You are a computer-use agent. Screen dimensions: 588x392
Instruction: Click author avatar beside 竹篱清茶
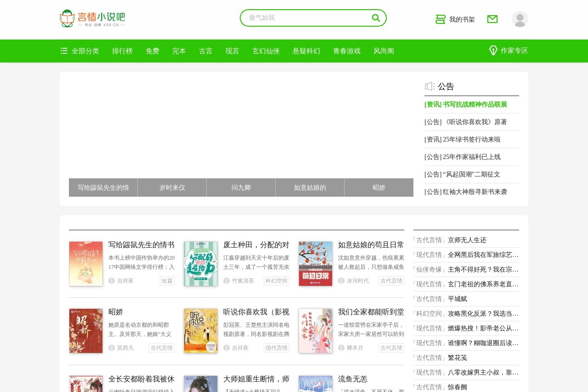[226, 281]
